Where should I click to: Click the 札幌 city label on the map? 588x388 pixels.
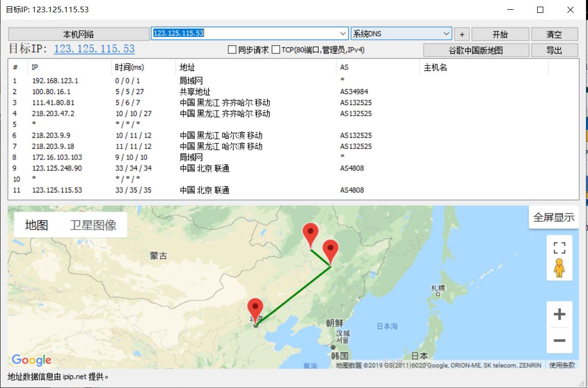438,288
